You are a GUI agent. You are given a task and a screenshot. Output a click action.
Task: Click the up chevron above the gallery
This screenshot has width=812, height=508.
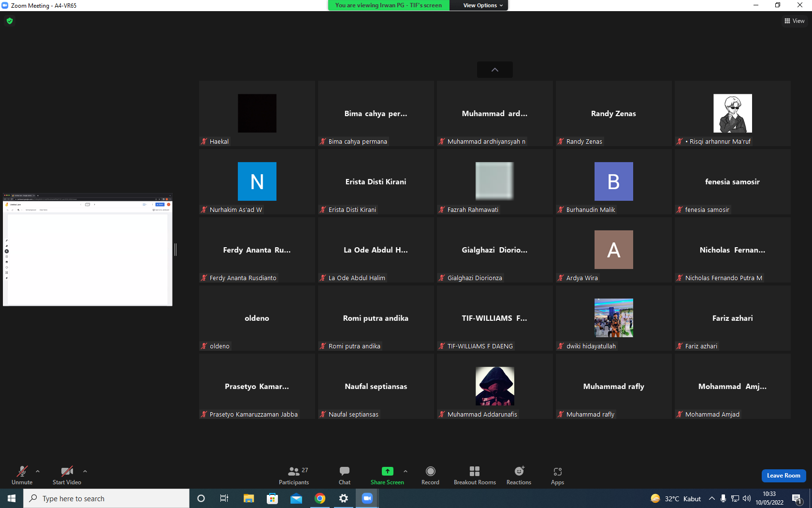pyautogui.click(x=494, y=70)
